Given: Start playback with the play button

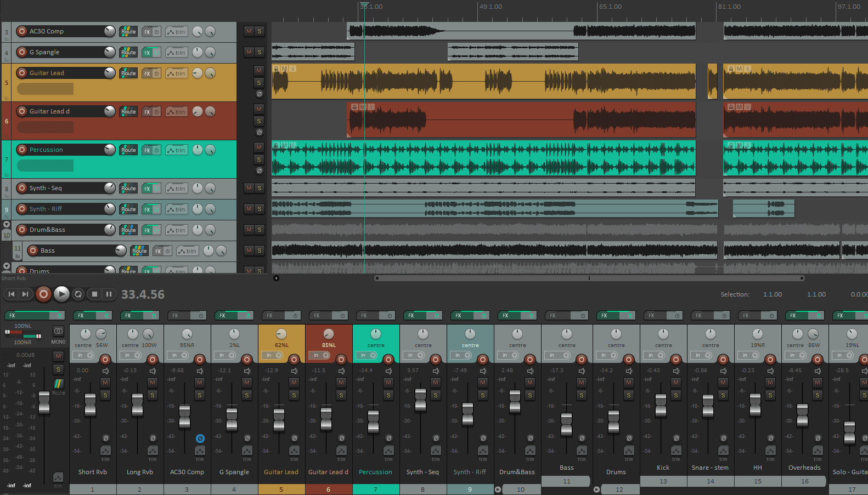Looking at the screenshot, I should point(61,294).
